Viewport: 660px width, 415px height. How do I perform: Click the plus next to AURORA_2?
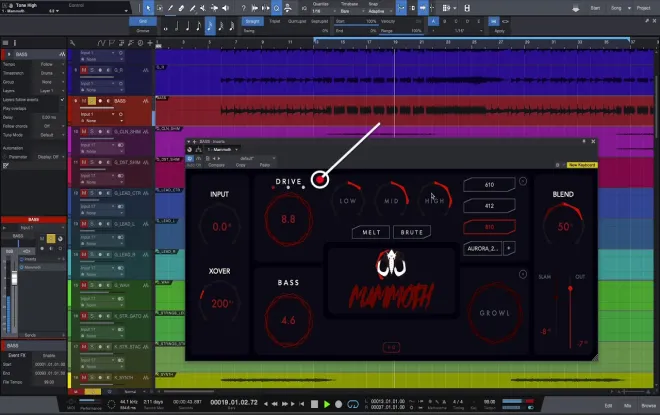click(509, 248)
